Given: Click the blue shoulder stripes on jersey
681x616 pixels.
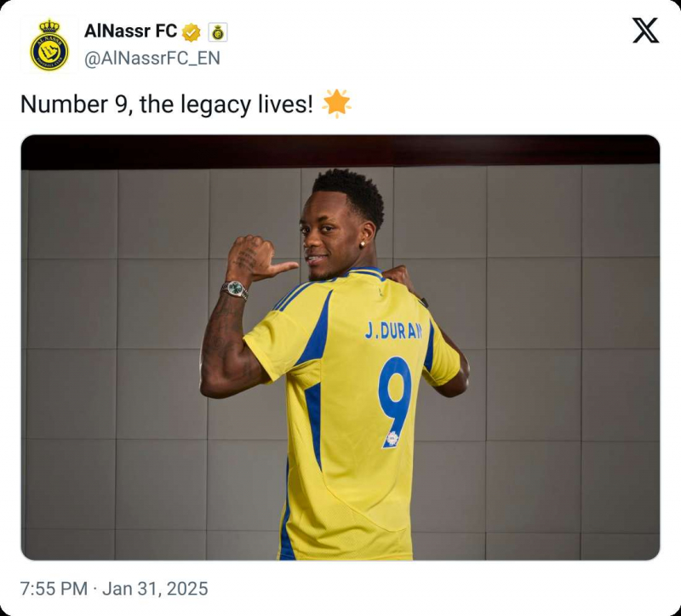Looking at the screenshot, I should 294,294.
